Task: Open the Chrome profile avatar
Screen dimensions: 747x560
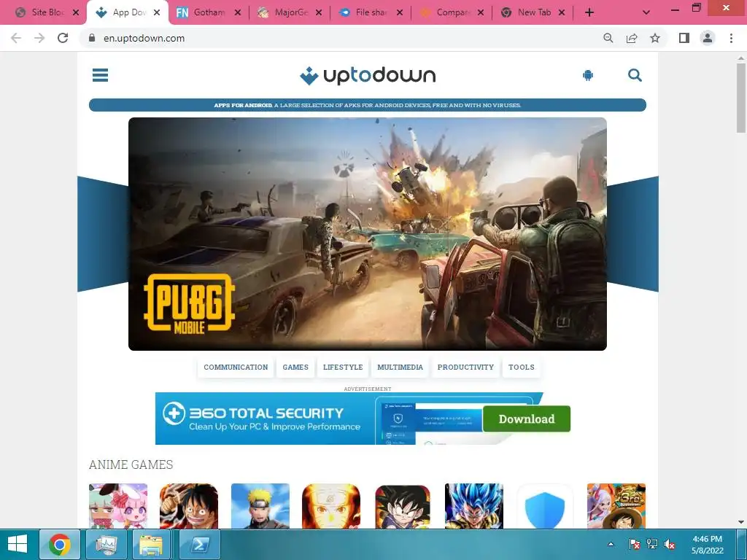Action: coord(708,38)
